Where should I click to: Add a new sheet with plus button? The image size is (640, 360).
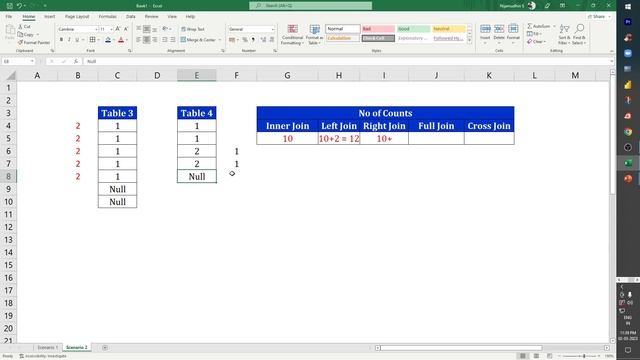105,347
